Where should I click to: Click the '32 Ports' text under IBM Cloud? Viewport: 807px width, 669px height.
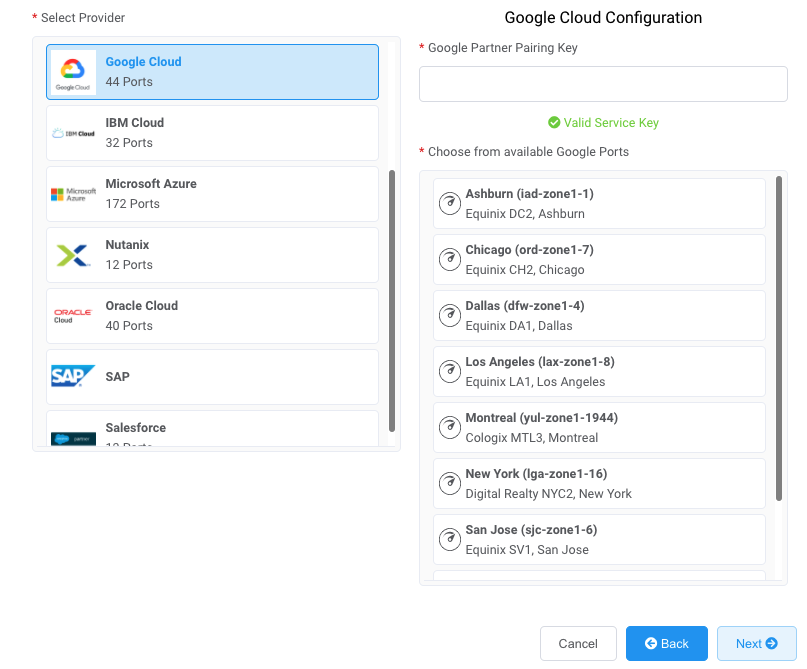(129, 143)
